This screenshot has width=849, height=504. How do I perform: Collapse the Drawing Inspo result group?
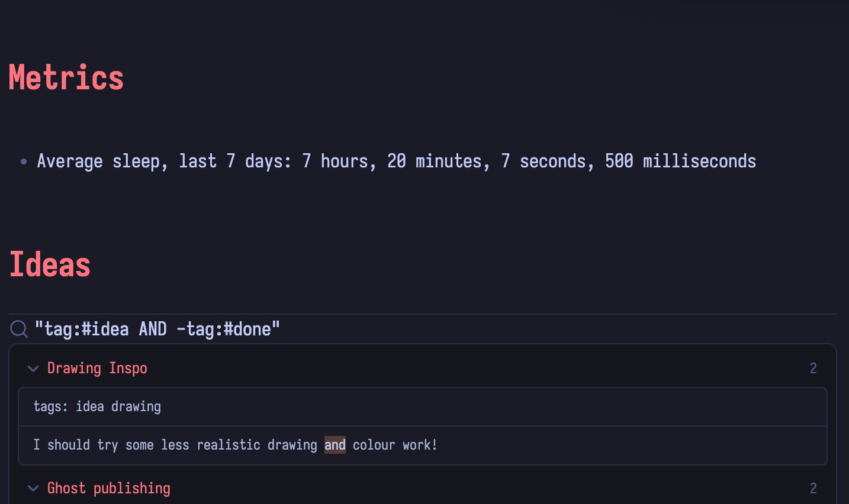point(33,369)
